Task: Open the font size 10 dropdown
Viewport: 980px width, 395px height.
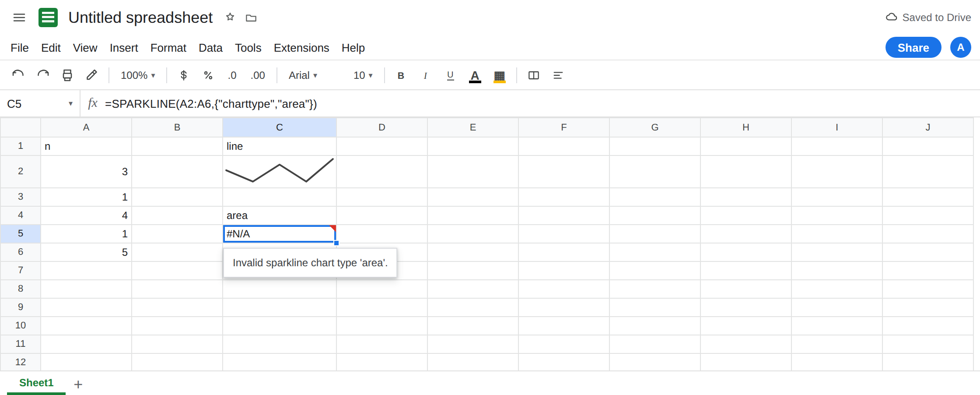Action: click(x=363, y=75)
